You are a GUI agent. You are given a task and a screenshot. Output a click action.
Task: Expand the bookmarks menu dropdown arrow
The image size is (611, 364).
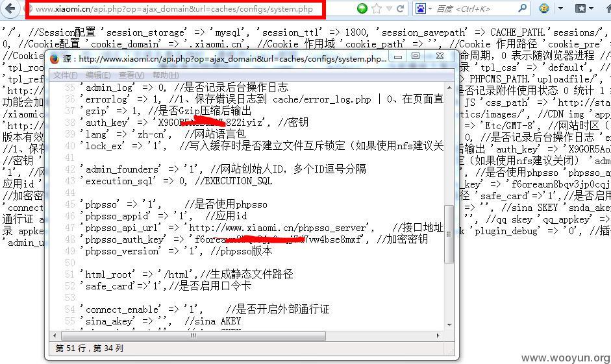click(x=591, y=8)
